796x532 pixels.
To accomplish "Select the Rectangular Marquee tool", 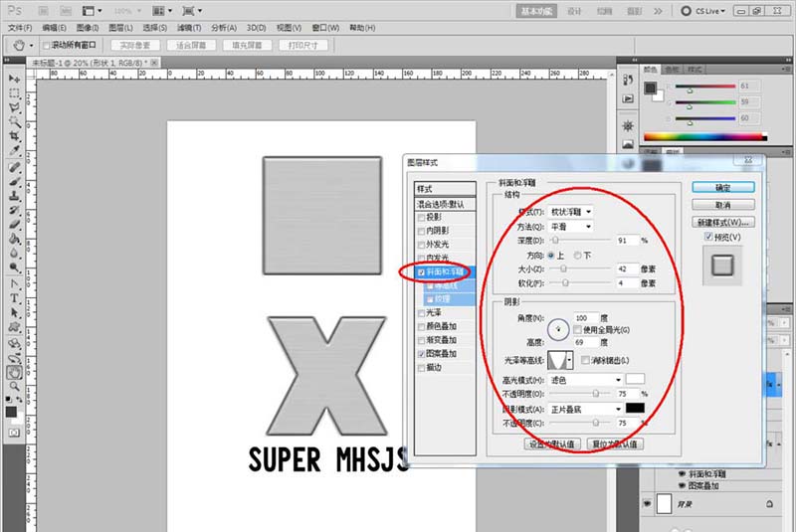I will pos(14,93).
